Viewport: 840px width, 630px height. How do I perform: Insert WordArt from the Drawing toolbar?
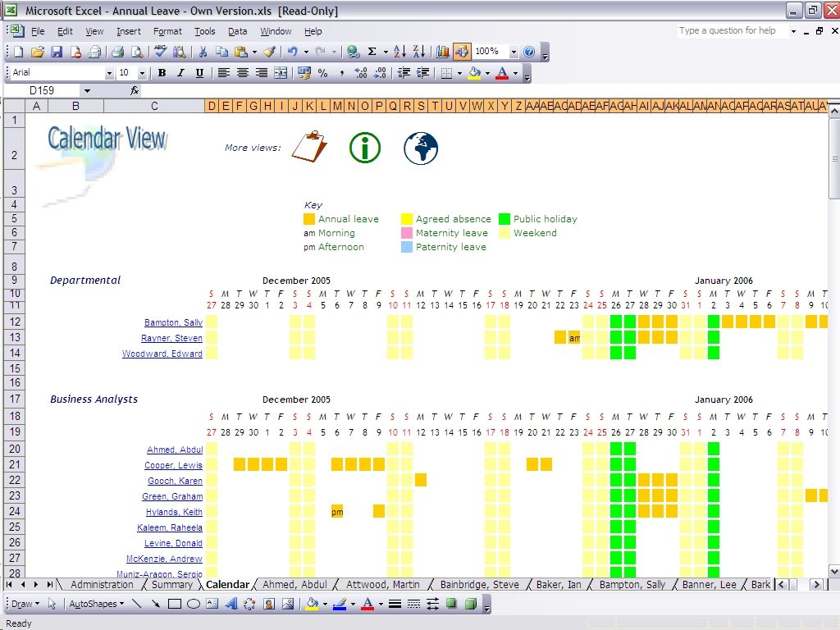[231, 605]
